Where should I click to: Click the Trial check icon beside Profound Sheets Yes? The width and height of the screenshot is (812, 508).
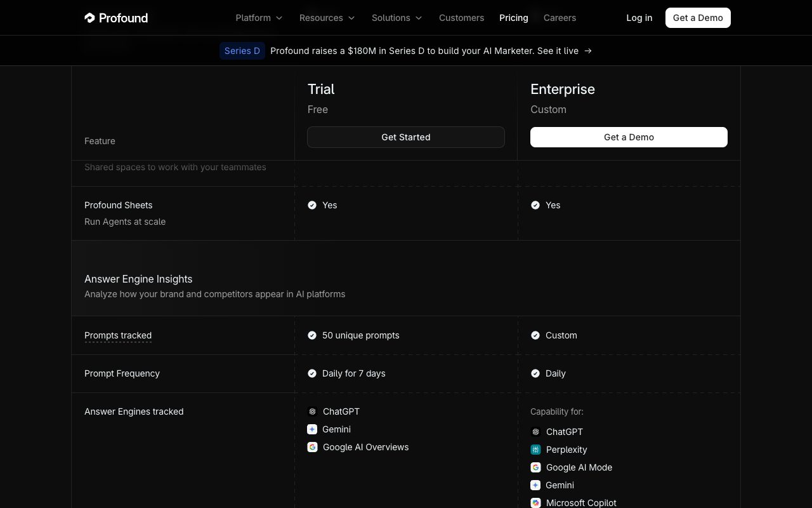click(x=312, y=205)
